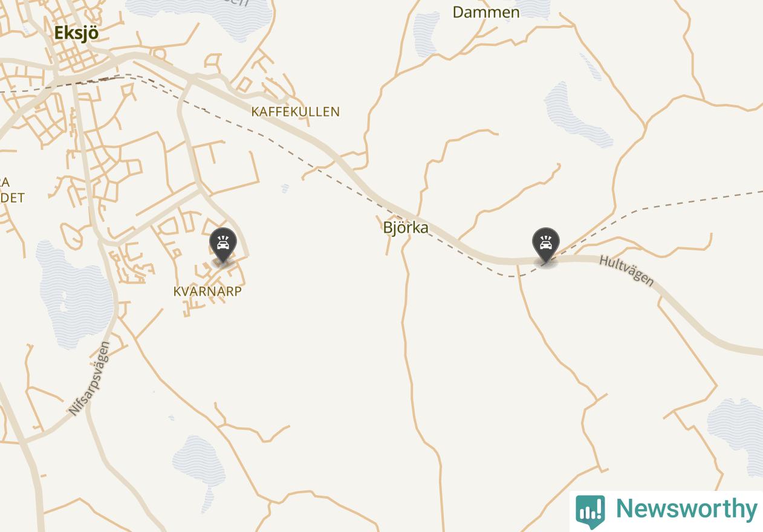Click the Björka place label

point(406,227)
